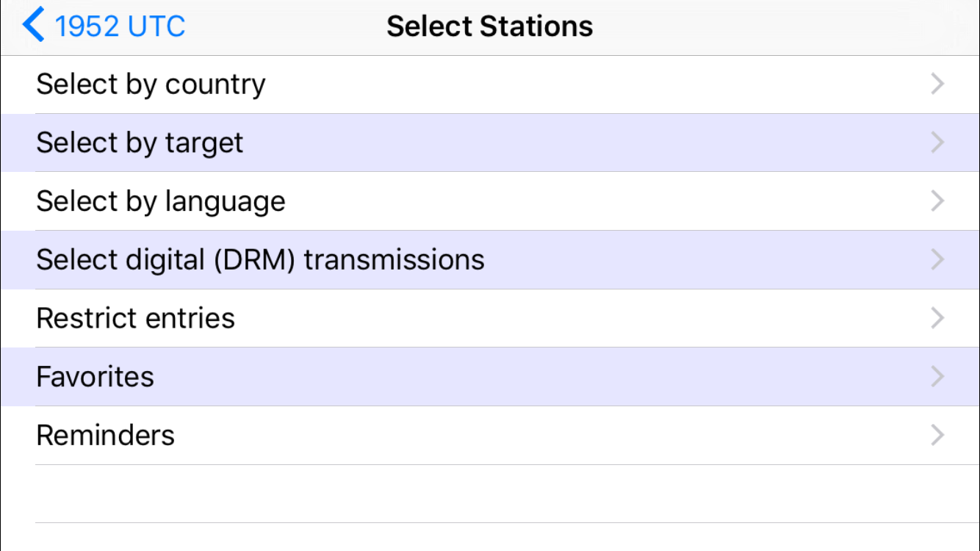The width and height of the screenshot is (980, 551).
Task: Tap the disclosure chevron on Select by language
Action: pyautogui.click(x=937, y=201)
